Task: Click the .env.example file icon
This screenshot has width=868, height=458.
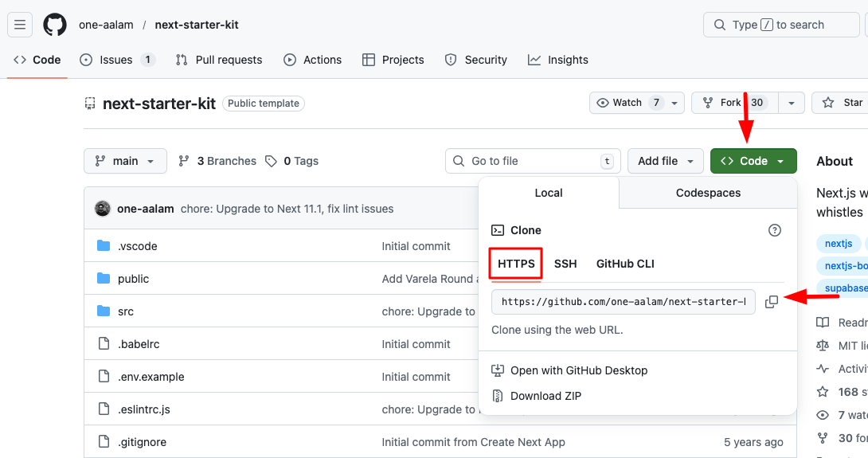Action: (104, 377)
